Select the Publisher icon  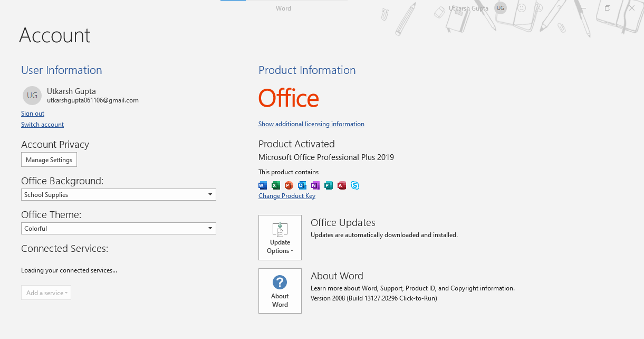click(x=328, y=185)
